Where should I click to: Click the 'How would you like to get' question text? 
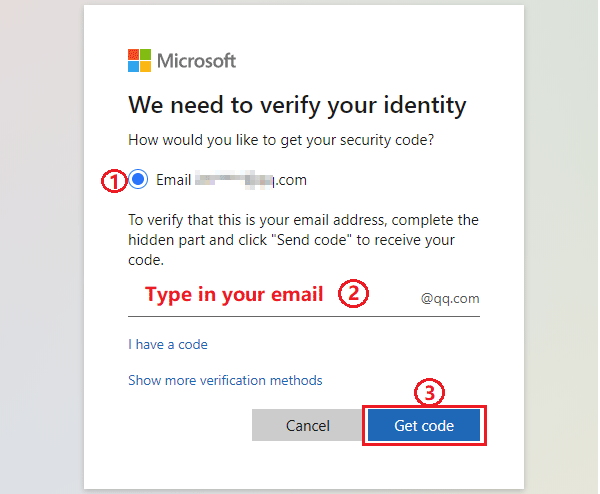tap(281, 140)
